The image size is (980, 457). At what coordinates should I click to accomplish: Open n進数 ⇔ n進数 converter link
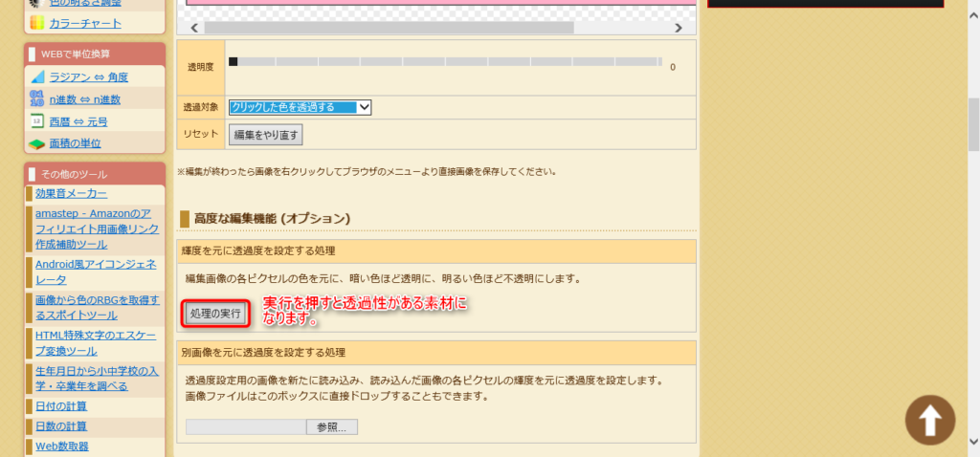[85, 98]
